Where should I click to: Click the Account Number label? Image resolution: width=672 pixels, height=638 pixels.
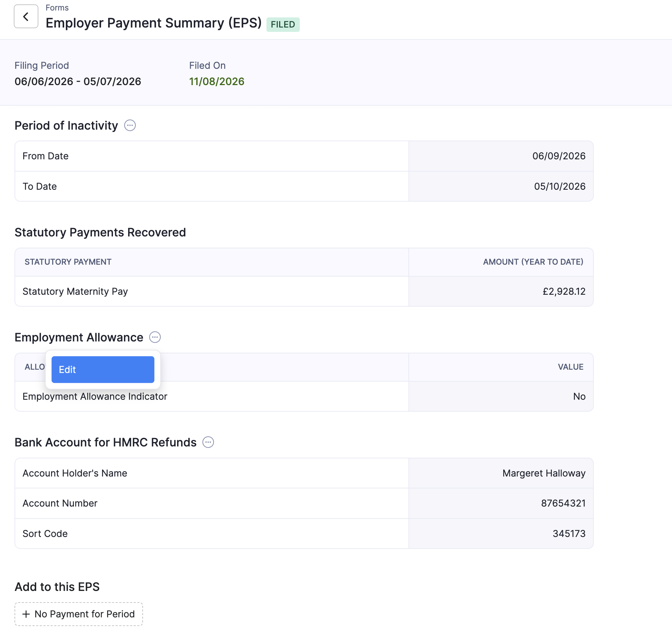click(60, 503)
